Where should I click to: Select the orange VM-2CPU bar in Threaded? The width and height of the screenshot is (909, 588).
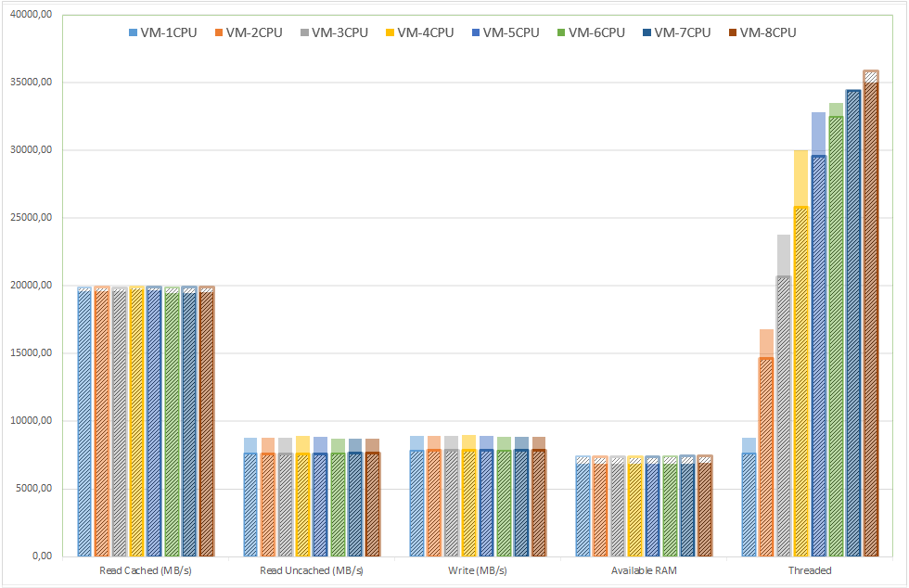766,443
